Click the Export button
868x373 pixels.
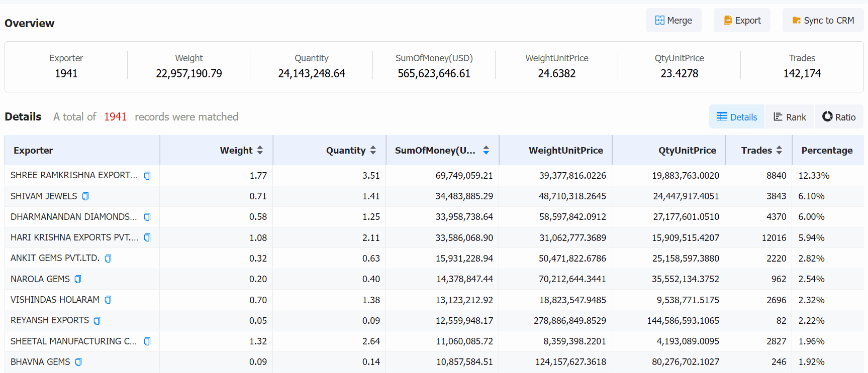pos(742,21)
